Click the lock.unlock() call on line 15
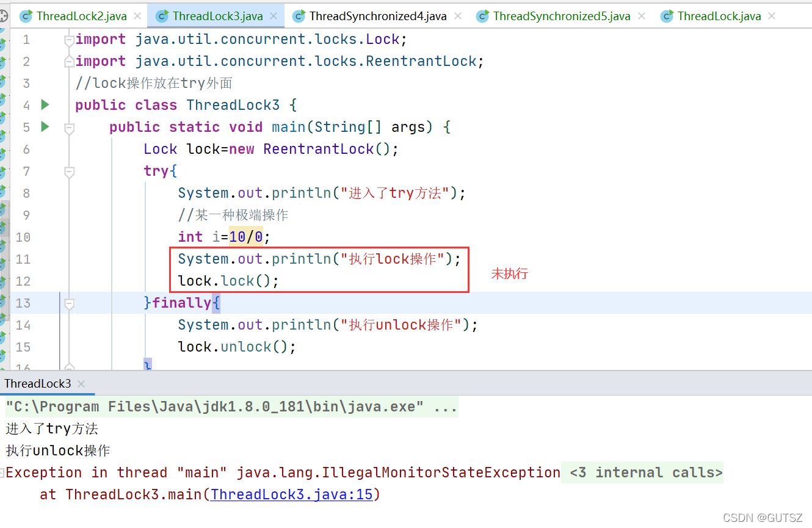The width and height of the screenshot is (812, 528). 237,347
